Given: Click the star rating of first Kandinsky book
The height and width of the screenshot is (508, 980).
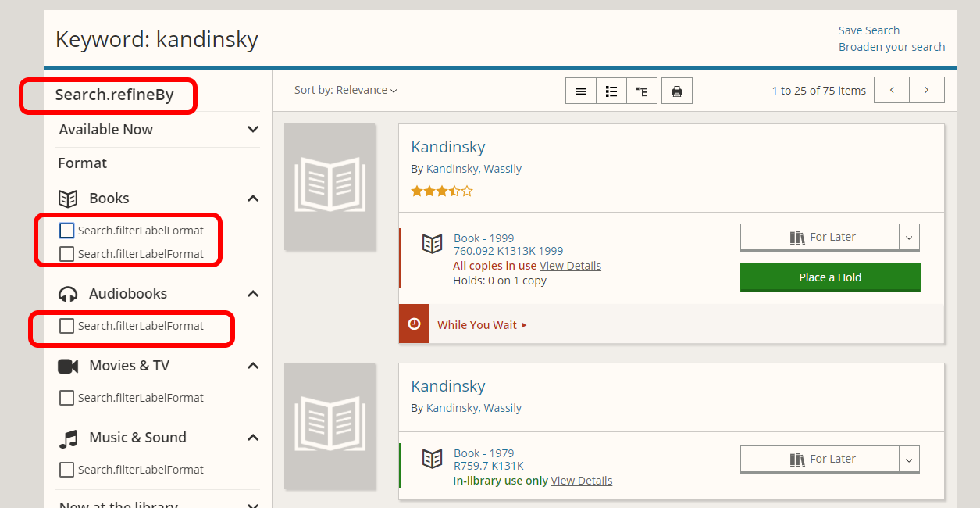Looking at the screenshot, I should tap(442, 191).
